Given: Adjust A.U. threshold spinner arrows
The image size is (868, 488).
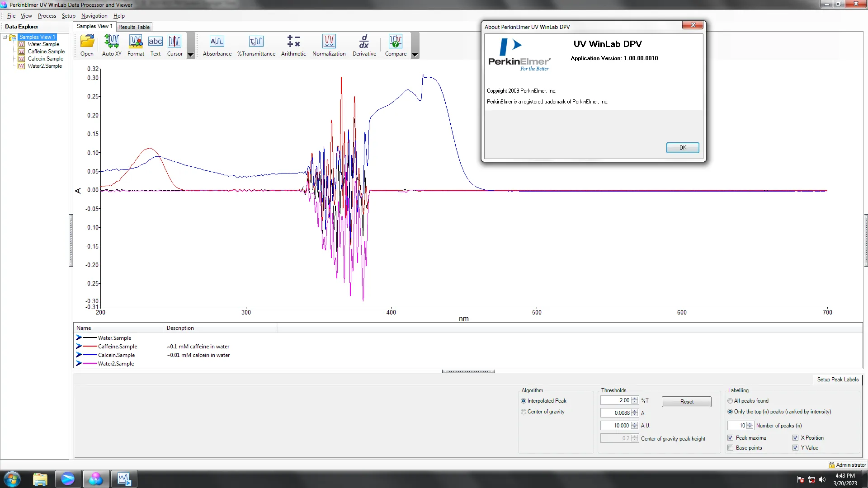Looking at the screenshot, I should pyautogui.click(x=635, y=426).
